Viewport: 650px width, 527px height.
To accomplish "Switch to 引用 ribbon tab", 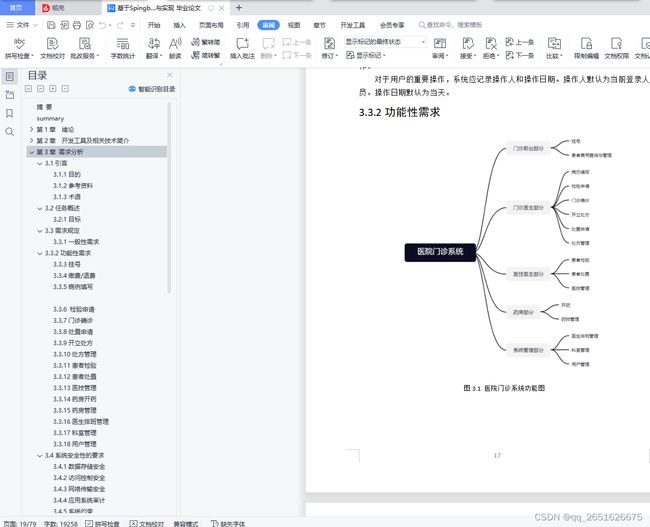I will click(x=243, y=25).
